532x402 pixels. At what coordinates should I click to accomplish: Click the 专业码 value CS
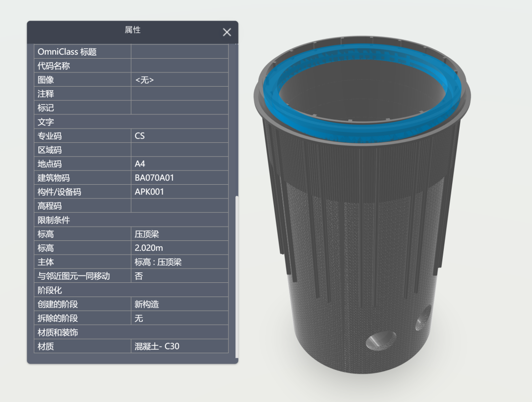click(x=139, y=135)
